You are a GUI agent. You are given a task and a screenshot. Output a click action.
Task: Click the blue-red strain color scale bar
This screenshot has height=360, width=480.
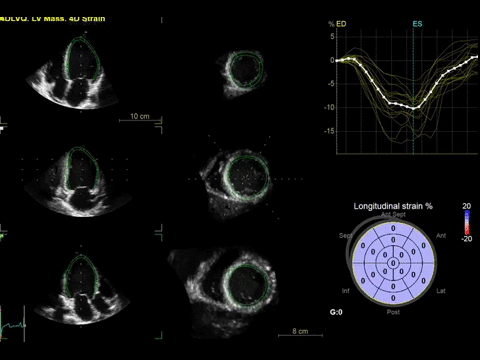pyautogui.click(x=467, y=222)
